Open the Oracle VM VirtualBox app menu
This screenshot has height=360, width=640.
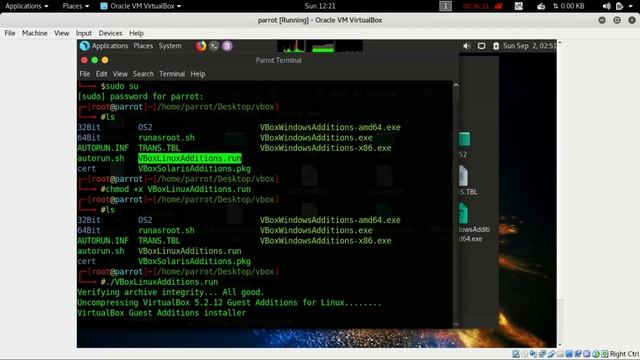[141, 6]
